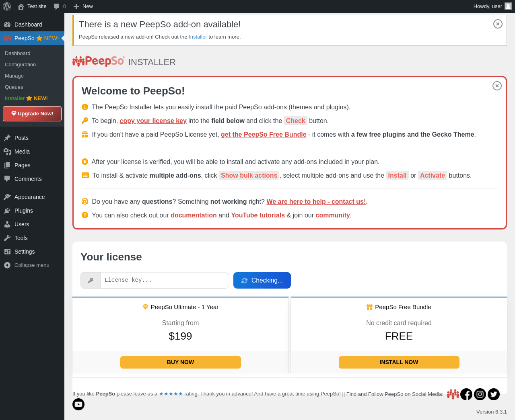Open PeepSo's Facebook page icon
This screenshot has height=420, width=515.
(466, 394)
